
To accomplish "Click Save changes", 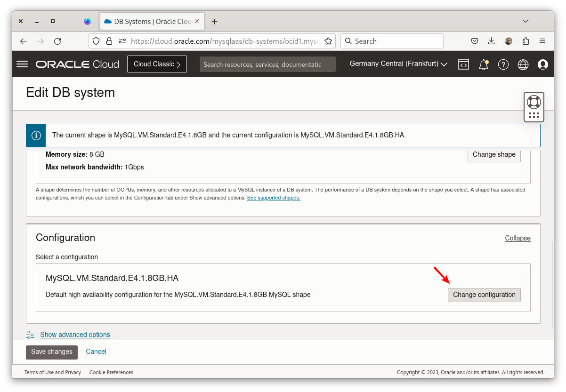I will tap(52, 352).
